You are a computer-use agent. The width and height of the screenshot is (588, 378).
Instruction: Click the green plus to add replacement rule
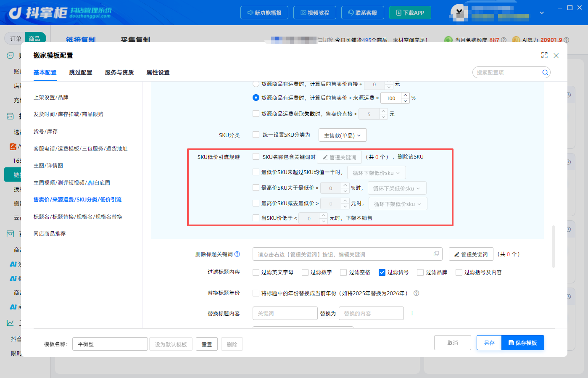click(412, 313)
